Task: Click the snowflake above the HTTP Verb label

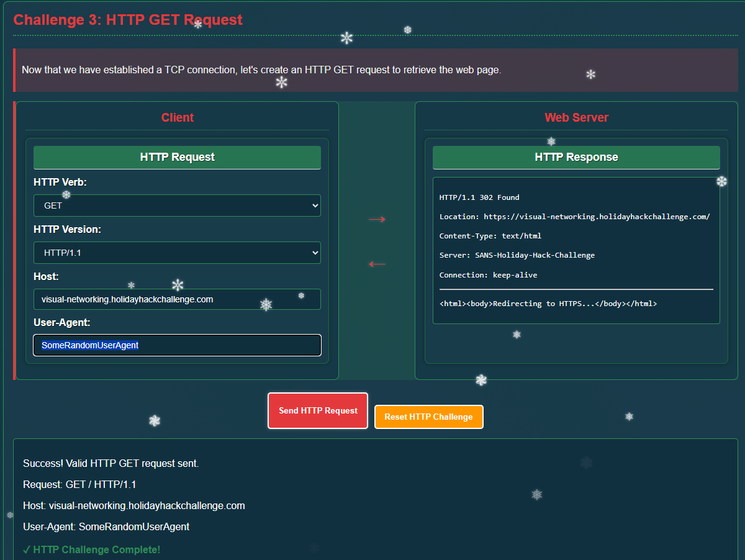Action: coord(66,195)
